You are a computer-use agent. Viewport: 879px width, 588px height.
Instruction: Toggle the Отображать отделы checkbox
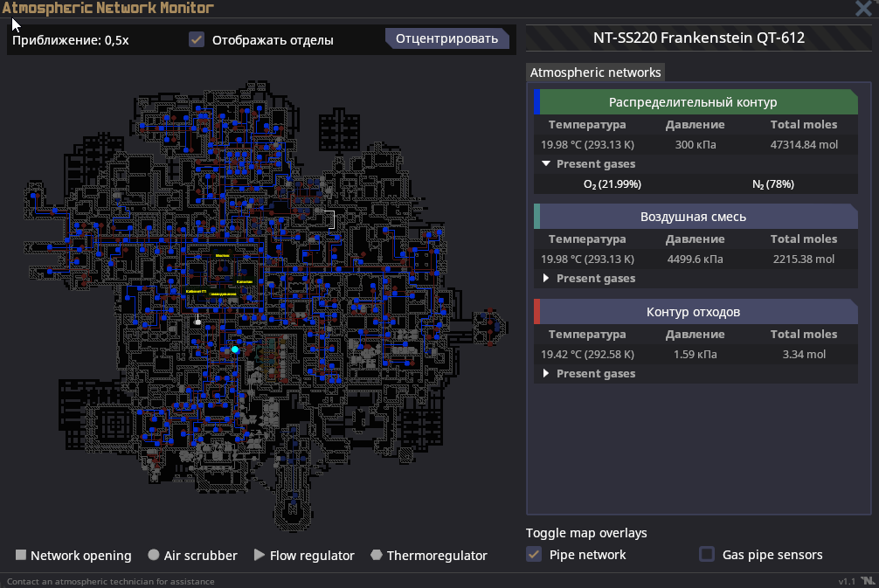pos(197,39)
